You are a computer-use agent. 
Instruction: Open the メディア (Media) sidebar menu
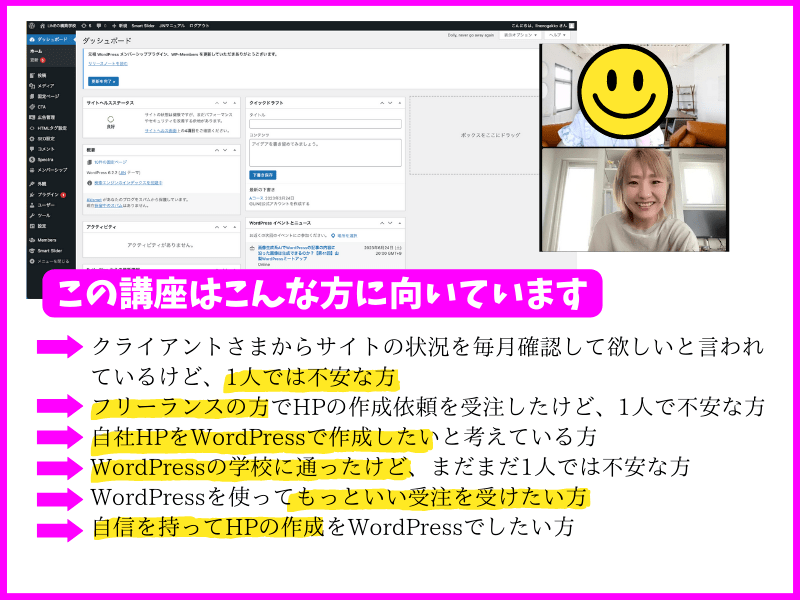[46, 86]
